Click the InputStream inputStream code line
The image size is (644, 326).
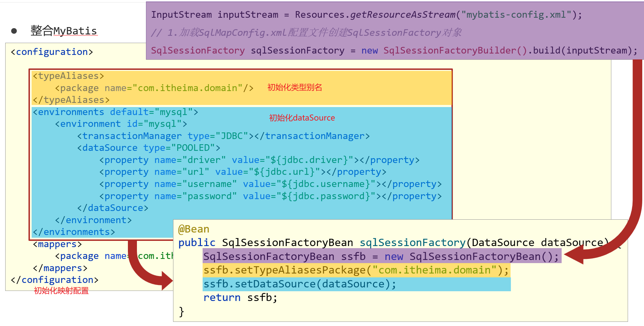point(366,15)
